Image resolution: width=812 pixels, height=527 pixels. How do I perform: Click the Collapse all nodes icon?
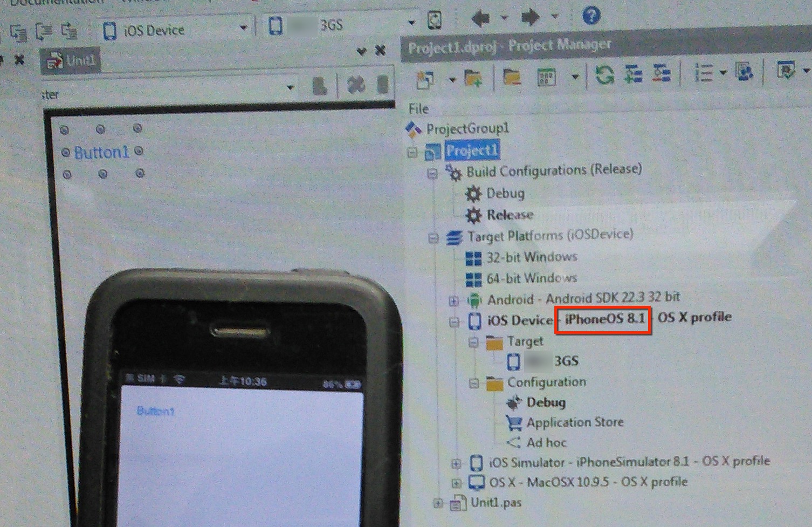point(662,73)
